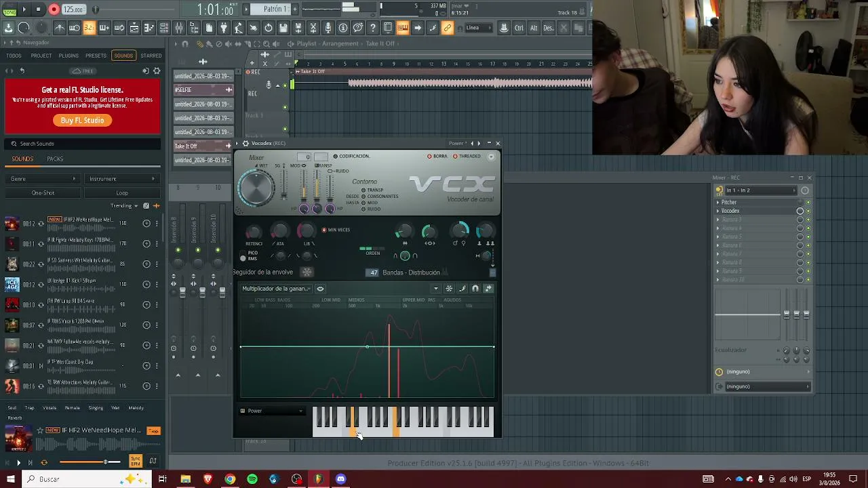
Task: Start playback with the transport Play button
Action: point(24,9)
